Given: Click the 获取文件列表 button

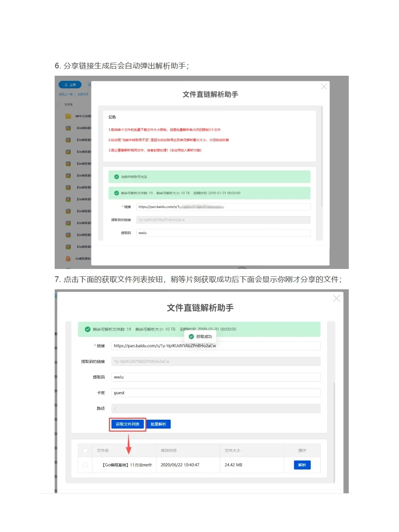Looking at the screenshot, I should coord(127,424).
